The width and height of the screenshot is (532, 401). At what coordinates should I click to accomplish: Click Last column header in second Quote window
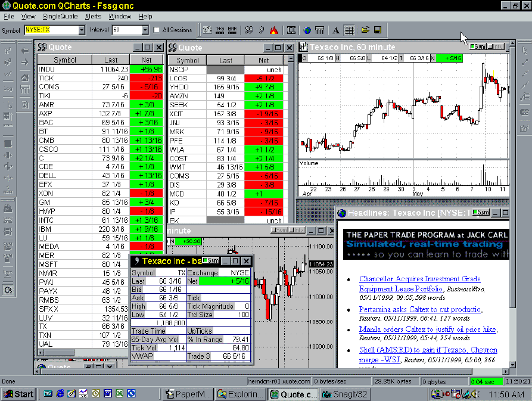point(225,60)
